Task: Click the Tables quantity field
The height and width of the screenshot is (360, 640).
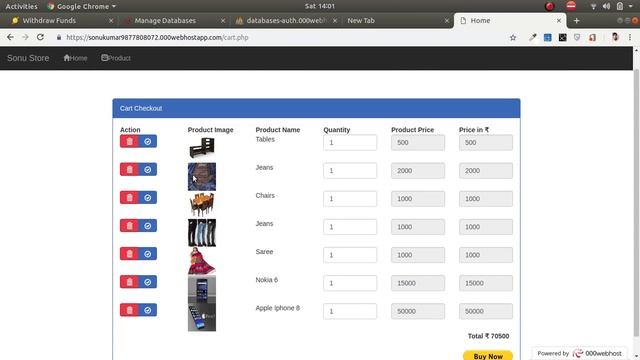Action: 350,142
